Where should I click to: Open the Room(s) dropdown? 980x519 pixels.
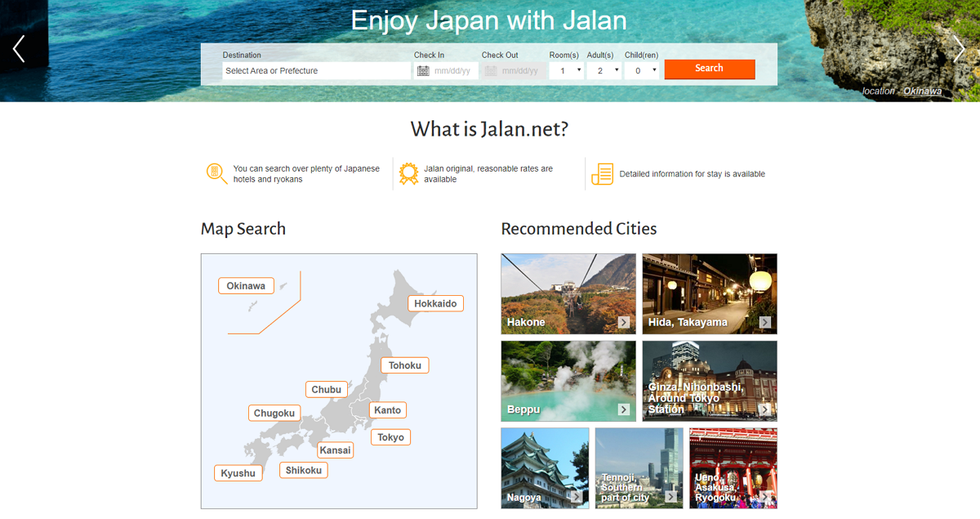pos(566,71)
